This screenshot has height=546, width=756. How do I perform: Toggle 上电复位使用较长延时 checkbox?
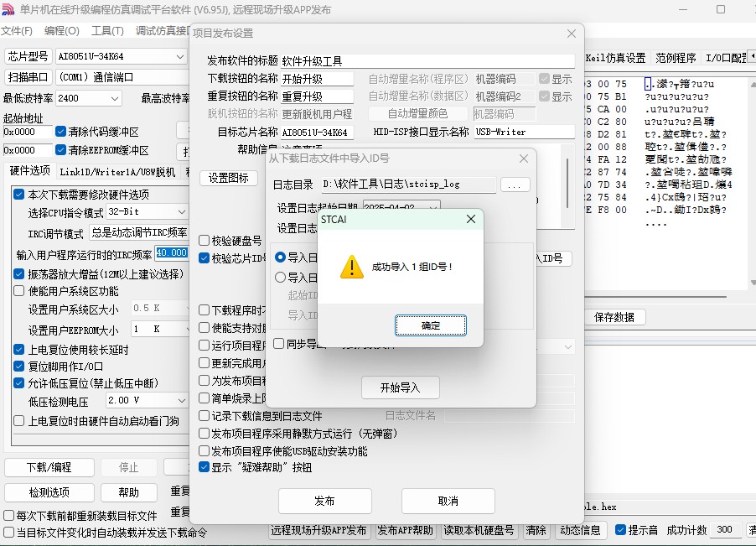coord(18,349)
